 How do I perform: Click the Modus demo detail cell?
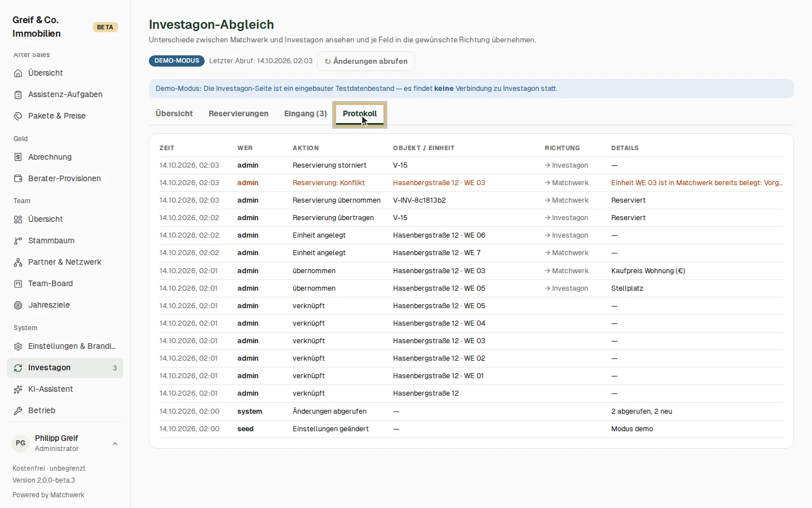tap(632, 429)
